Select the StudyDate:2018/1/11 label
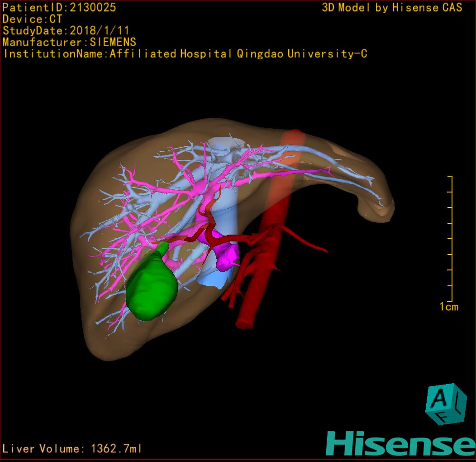 [66, 31]
